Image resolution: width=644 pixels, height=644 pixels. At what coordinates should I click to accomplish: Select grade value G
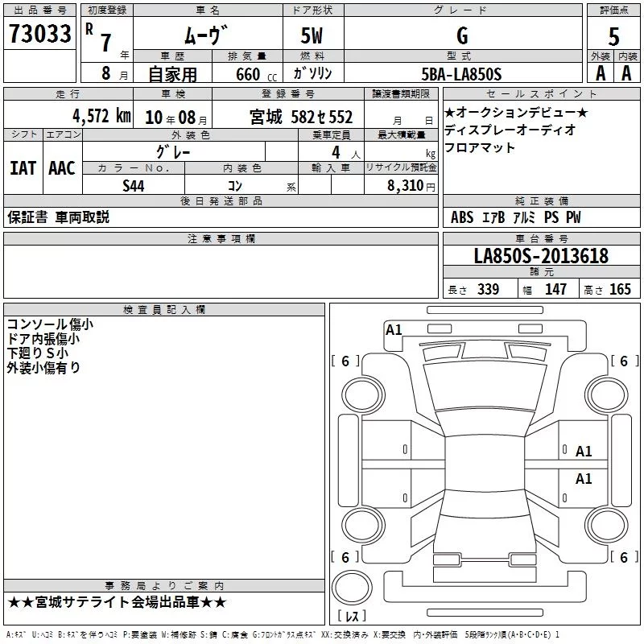(462, 35)
